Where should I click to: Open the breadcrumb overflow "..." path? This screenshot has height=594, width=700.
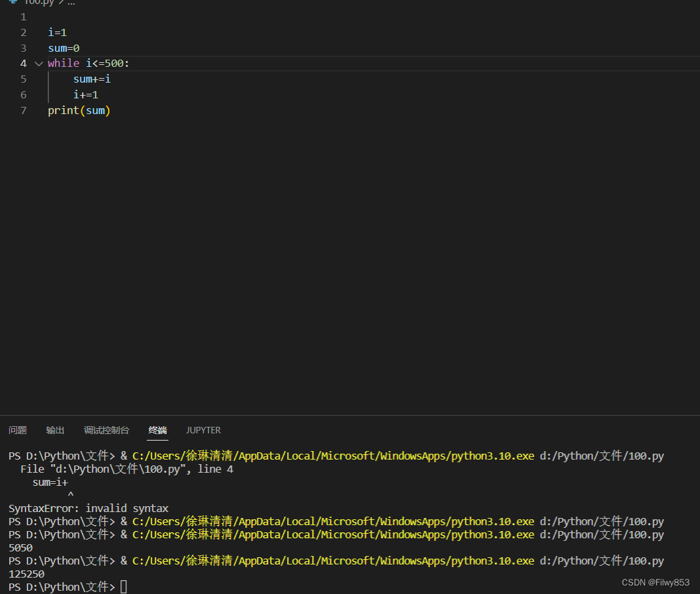tap(69, 3)
